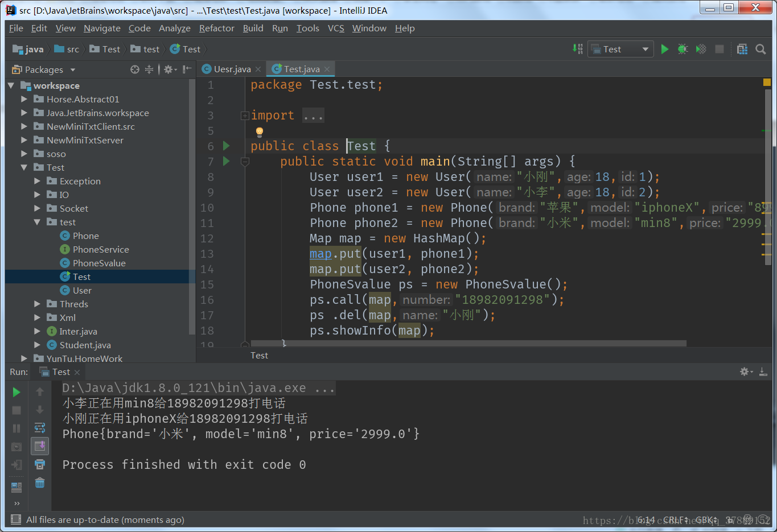Close the Uesr.java tab
This screenshot has width=777, height=532.
(258, 69)
